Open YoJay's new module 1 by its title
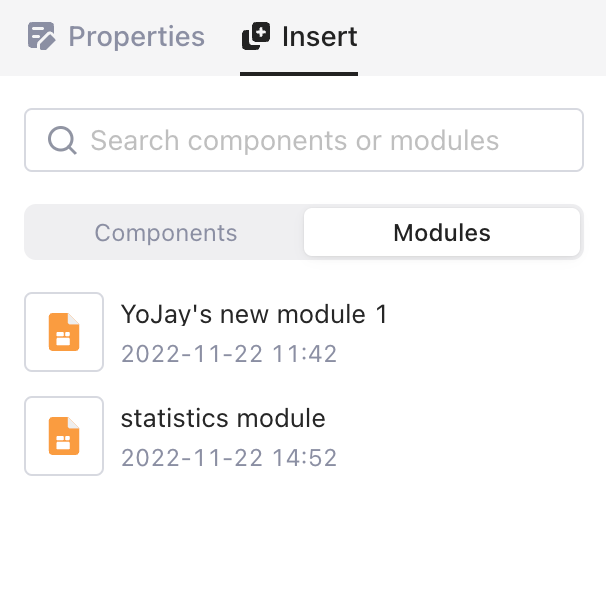Screen dimensions: 606x606 point(253,315)
